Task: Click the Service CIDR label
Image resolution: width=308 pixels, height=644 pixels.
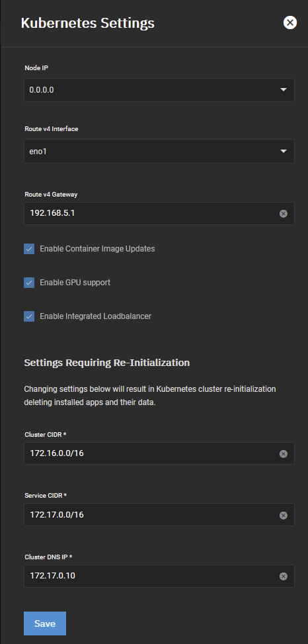Action: [46, 496]
